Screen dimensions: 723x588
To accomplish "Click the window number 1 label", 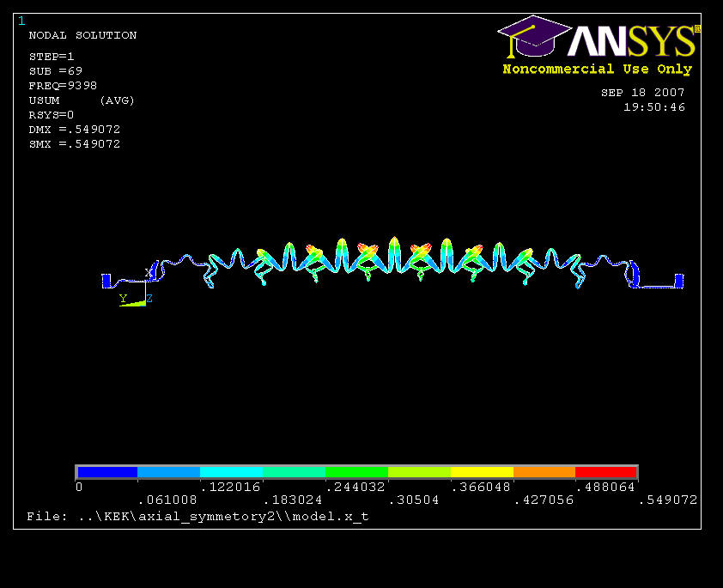I will tap(21, 21).
